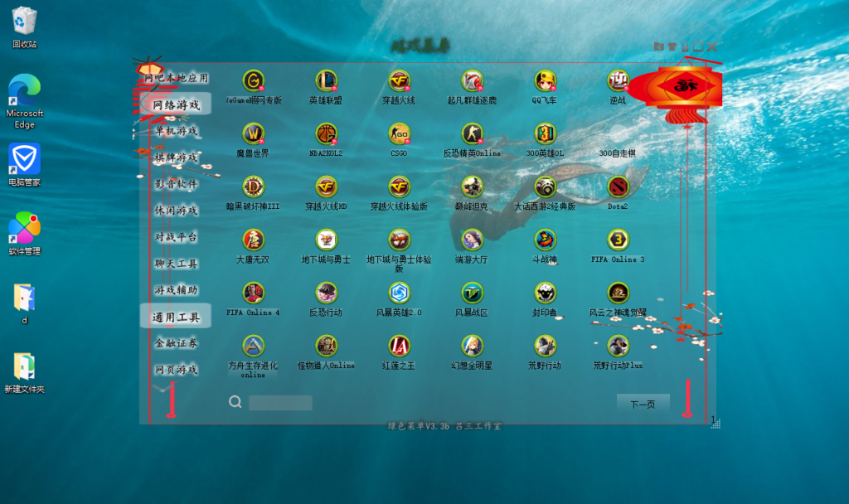Viewport: 849px width, 504px height.
Task: Open 幻想全明星
Action: click(472, 346)
